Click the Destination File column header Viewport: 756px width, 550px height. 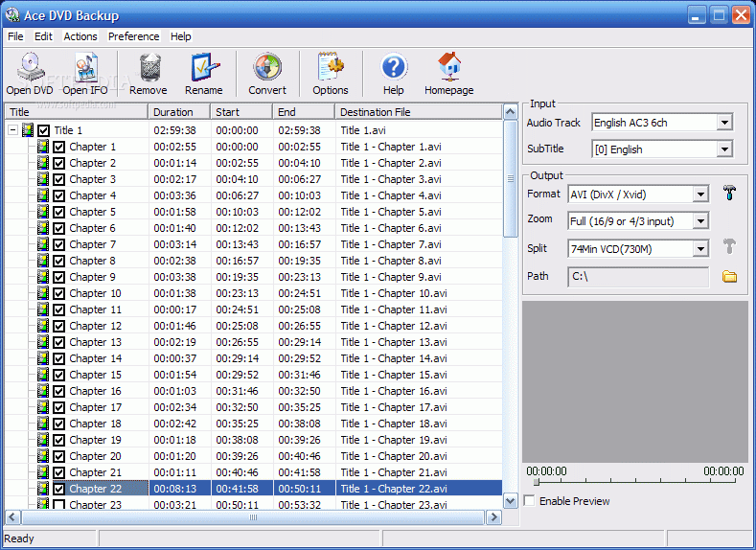click(419, 112)
